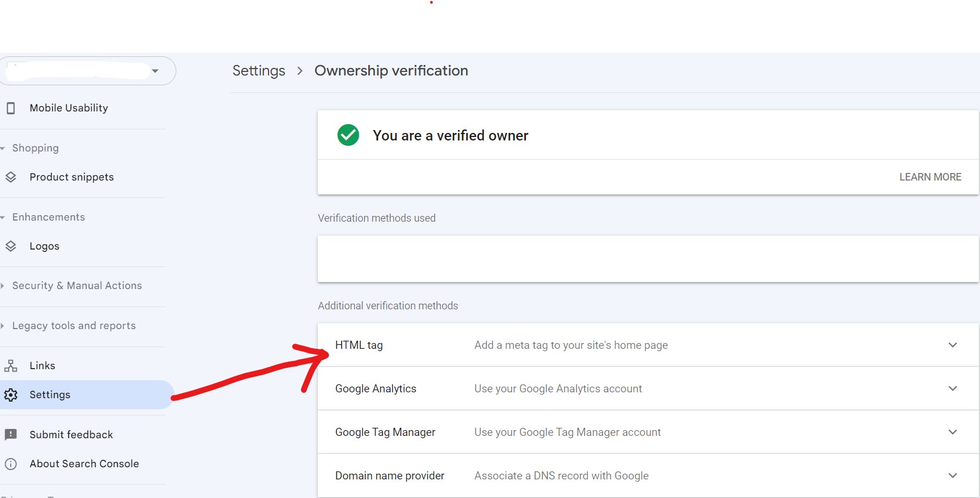Click the Mobile Usability phone icon
This screenshot has height=498, width=980.
point(10,108)
